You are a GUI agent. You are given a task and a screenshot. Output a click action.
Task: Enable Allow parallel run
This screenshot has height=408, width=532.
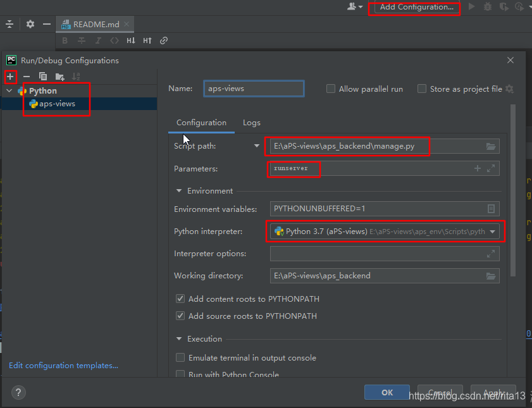pos(330,89)
